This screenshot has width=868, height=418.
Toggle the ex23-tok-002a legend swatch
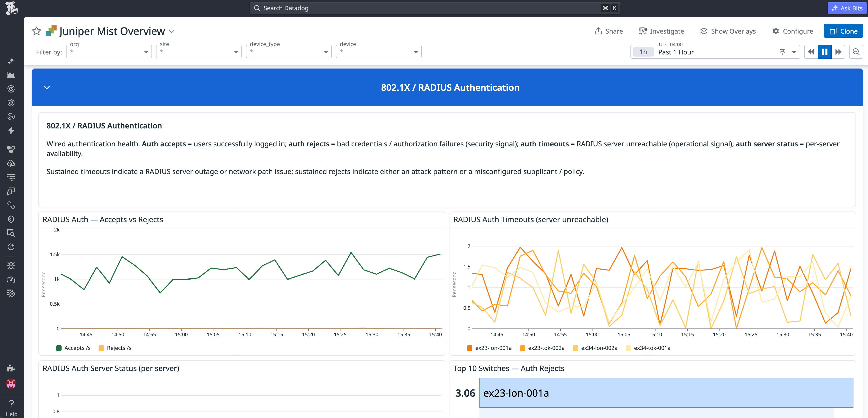pyautogui.click(x=522, y=348)
